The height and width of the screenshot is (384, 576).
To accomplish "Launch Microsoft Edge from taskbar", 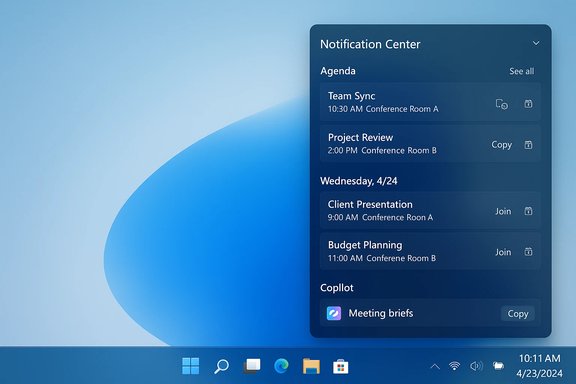I will tap(281, 366).
